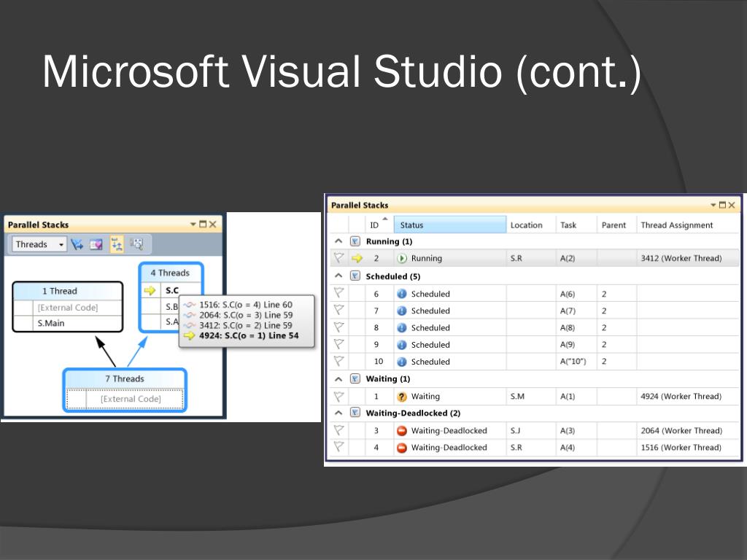Toggle the flag on task ID 4

point(338,447)
